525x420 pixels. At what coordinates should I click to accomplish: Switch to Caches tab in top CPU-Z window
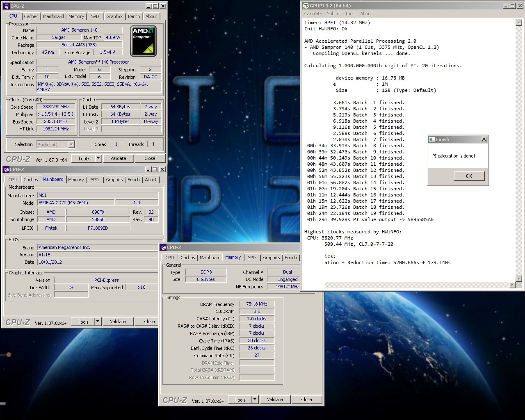(x=31, y=16)
